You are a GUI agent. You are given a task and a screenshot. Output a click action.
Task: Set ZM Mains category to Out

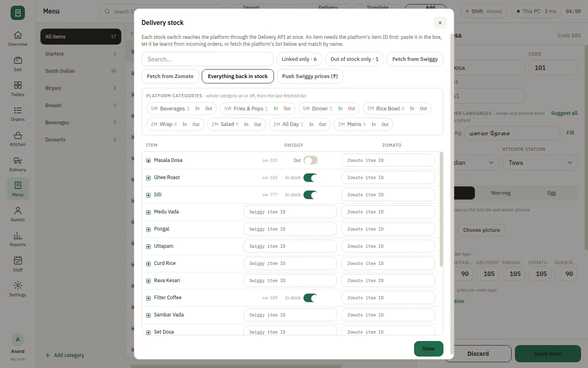pyautogui.click(x=385, y=124)
